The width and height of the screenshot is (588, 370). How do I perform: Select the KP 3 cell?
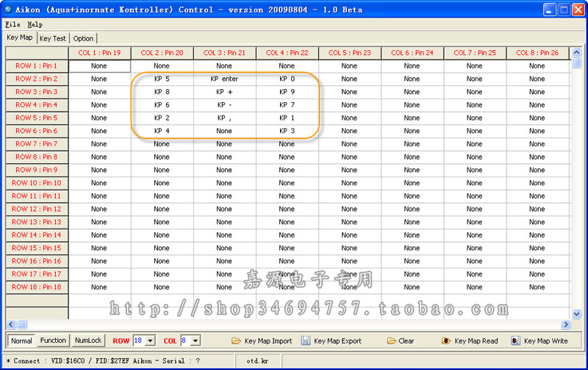[287, 131]
